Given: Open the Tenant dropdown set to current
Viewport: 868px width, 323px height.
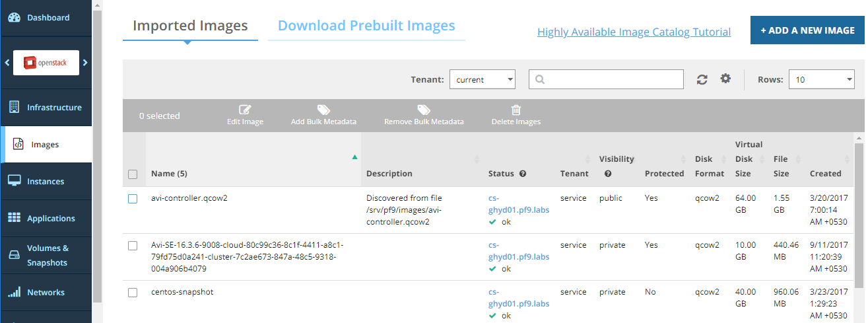Looking at the screenshot, I should click(482, 79).
